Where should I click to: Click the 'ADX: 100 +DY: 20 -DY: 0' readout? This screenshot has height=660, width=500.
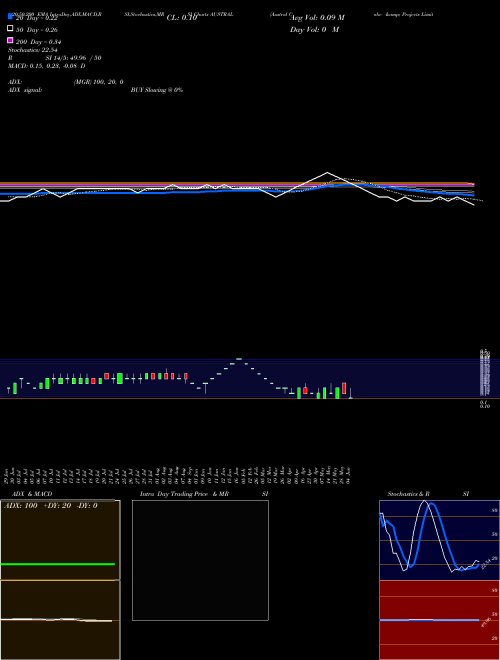pyautogui.click(x=51, y=506)
